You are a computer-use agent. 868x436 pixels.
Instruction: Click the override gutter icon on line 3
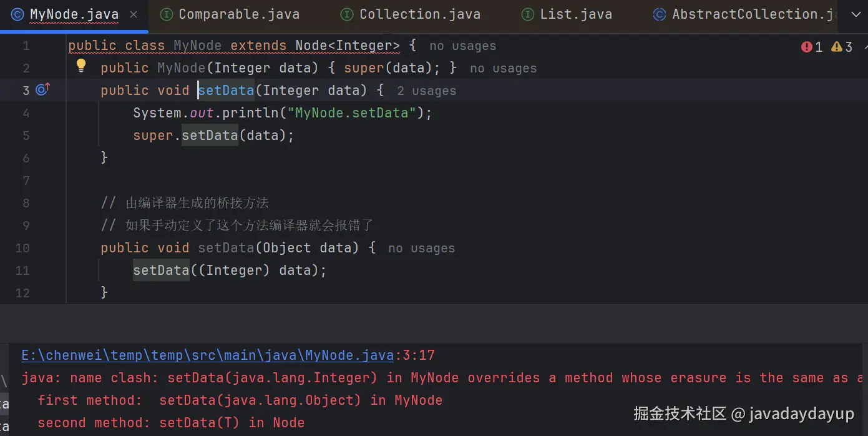pyautogui.click(x=42, y=90)
